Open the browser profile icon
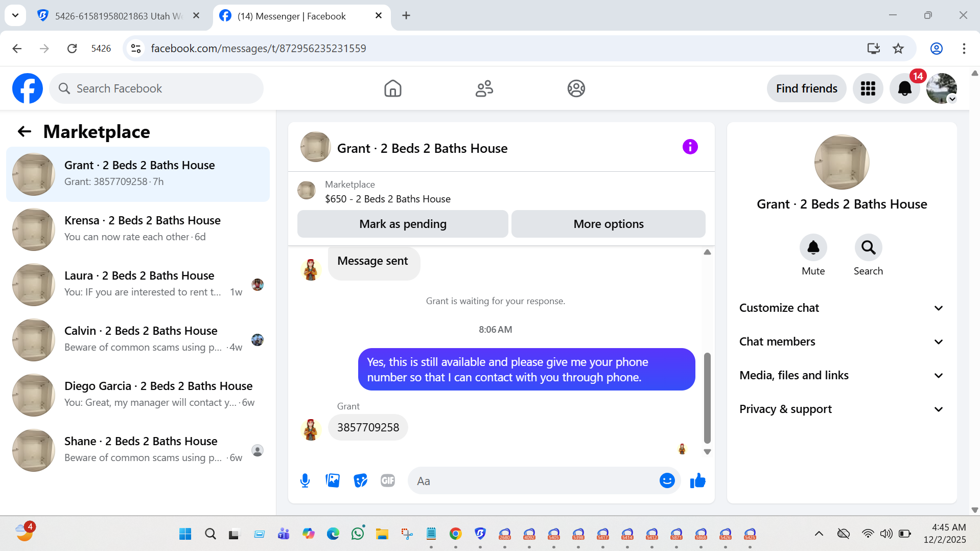Image resolution: width=980 pixels, height=551 pixels. click(x=936, y=48)
